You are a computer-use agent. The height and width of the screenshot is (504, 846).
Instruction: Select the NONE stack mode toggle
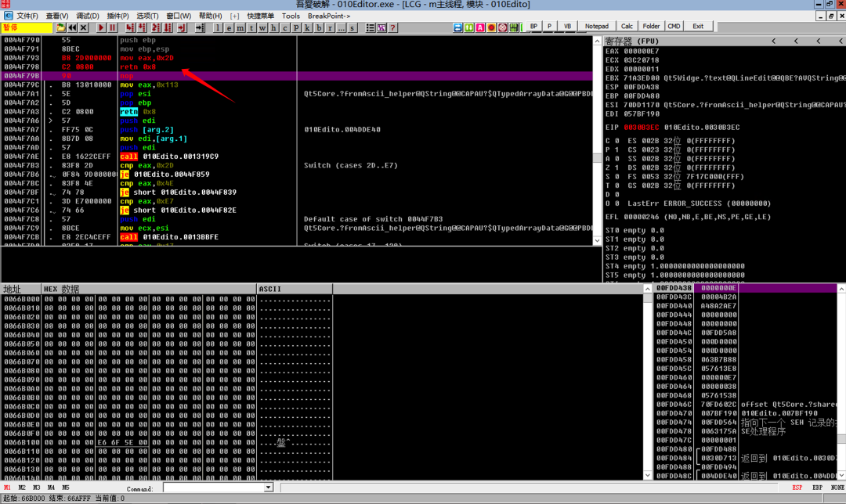[837, 488]
